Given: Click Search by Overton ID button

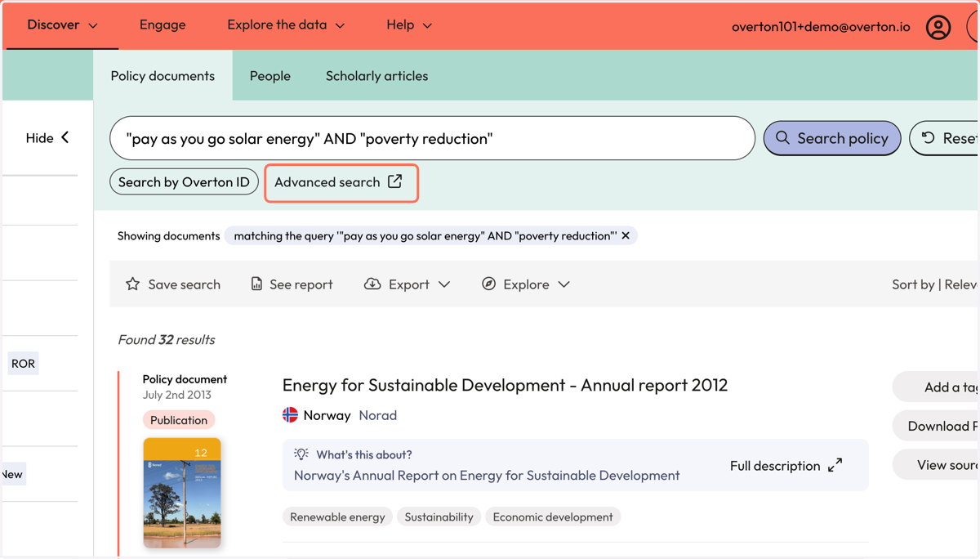Looking at the screenshot, I should click(x=184, y=181).
